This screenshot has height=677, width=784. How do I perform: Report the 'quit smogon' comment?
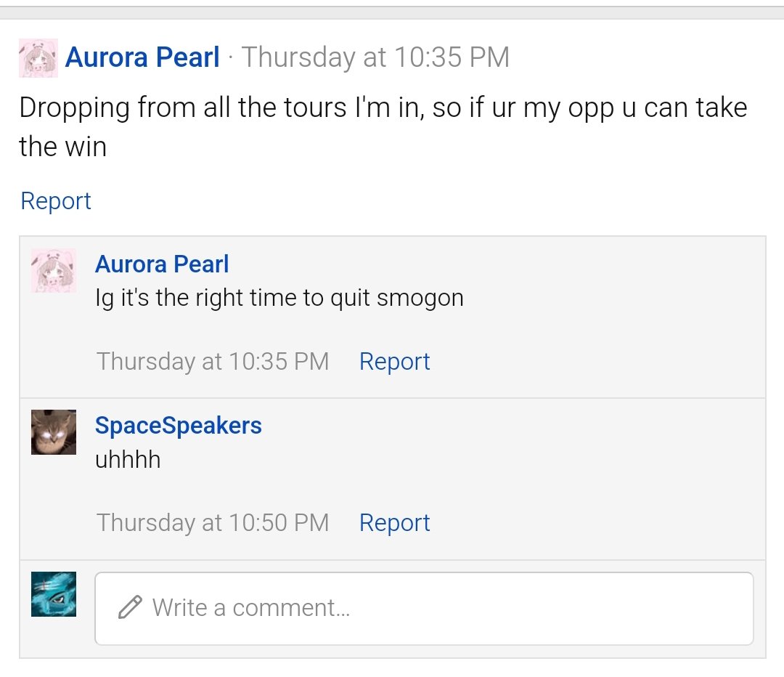point(394,361)
